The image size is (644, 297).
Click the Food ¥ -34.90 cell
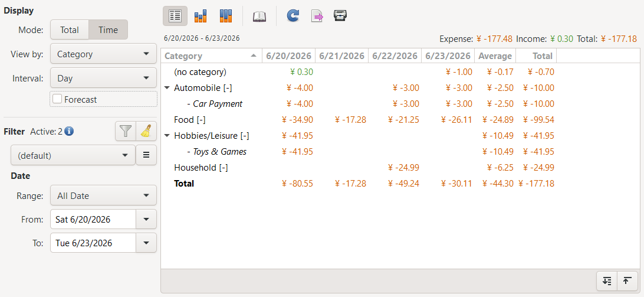coord(297,120)
